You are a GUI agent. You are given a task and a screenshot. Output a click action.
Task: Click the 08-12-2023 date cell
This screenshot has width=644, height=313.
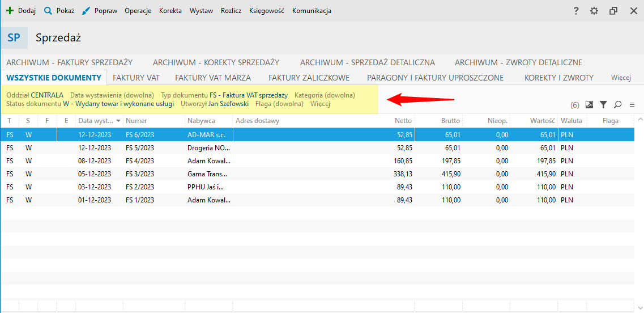(x=95, y=161)
